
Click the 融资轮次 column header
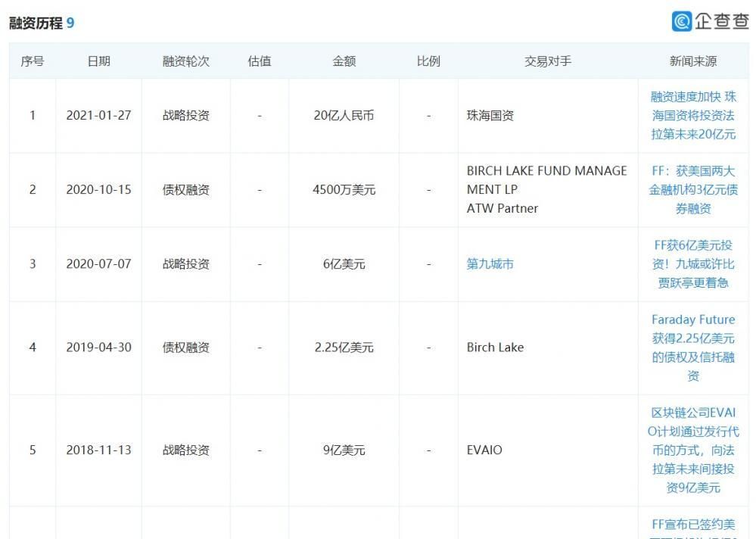(186, 61)
